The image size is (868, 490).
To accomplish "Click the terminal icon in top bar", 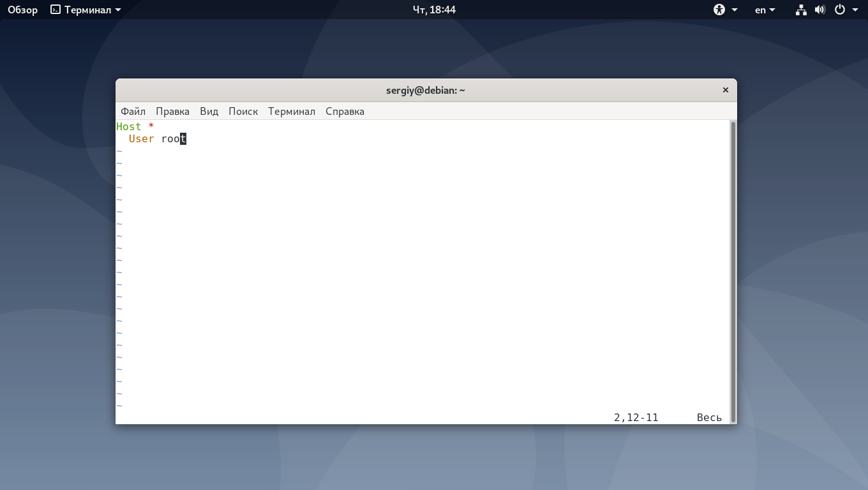I will coord(56,10).
